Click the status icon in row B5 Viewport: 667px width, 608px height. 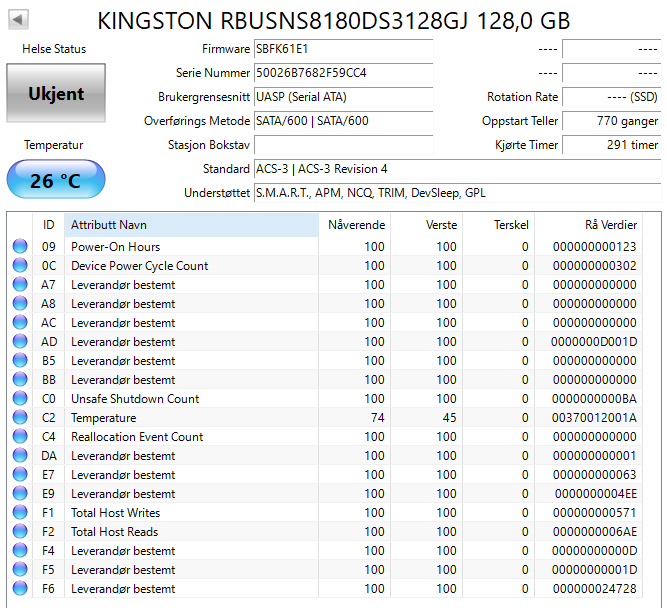20,360
